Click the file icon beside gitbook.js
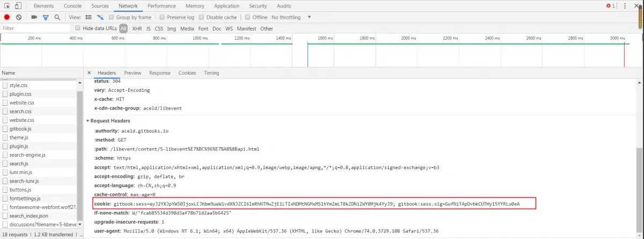 click(x=5, y=129)
